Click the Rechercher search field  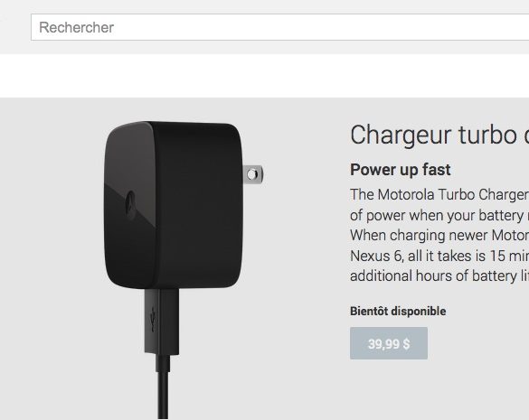[x=280, y=27]
